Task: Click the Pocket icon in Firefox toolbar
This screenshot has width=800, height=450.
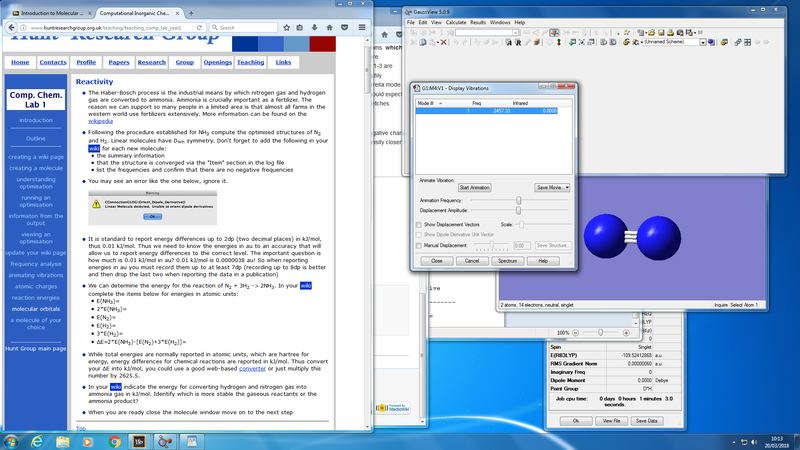Action: pos(344,28)
